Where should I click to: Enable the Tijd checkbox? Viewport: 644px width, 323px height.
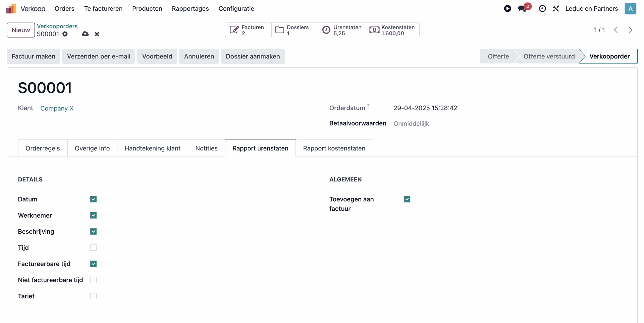[94, 248]
